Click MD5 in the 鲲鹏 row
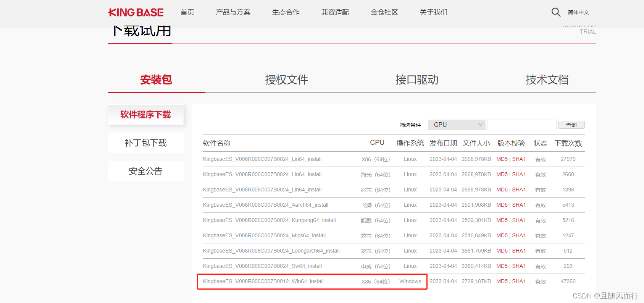Image resolution: width=644 pixels, height=303 pixels. click(502, 220)
